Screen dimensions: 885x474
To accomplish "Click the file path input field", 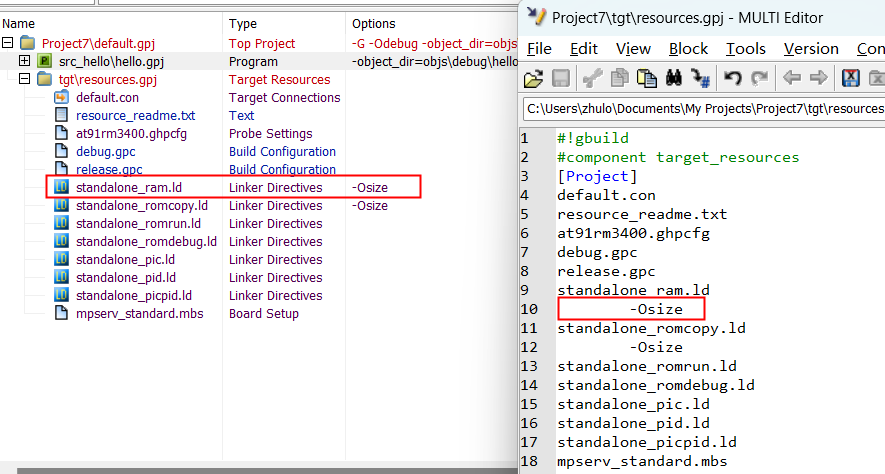I will 703,109.
